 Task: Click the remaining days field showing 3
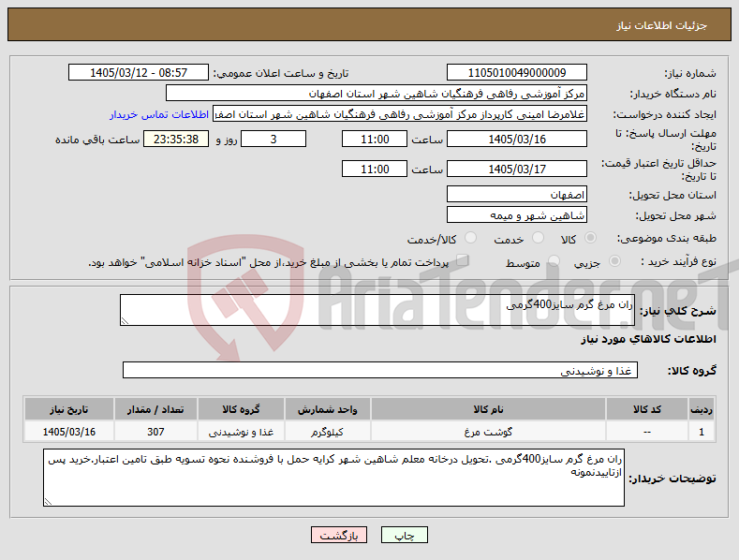273,139
